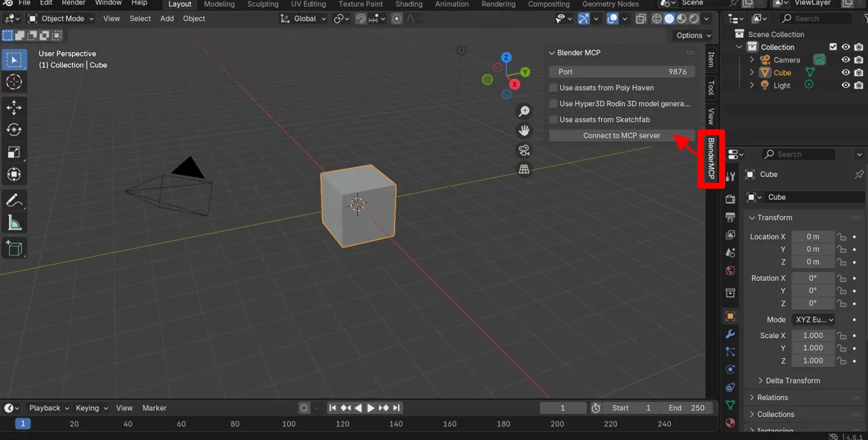868x440 pixels.
Task: Select the Move tool in the toolbar
Action: 15,107
